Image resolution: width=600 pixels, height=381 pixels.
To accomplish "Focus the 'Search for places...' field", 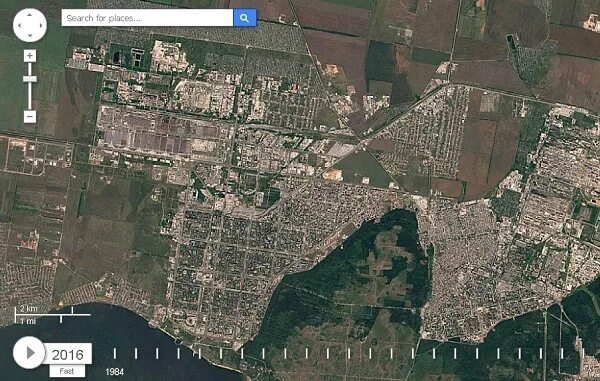I will (x=147, y=18).
